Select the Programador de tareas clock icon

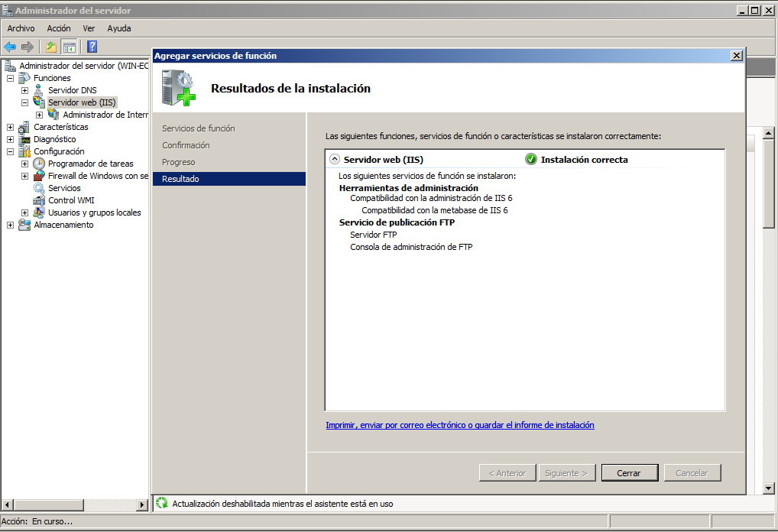(39, 164)
